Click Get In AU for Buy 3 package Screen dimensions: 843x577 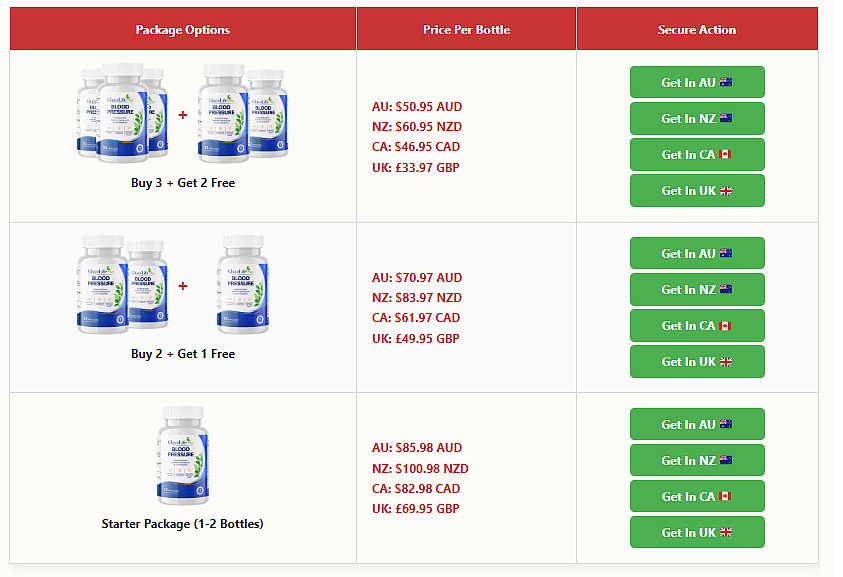point(697,82)
